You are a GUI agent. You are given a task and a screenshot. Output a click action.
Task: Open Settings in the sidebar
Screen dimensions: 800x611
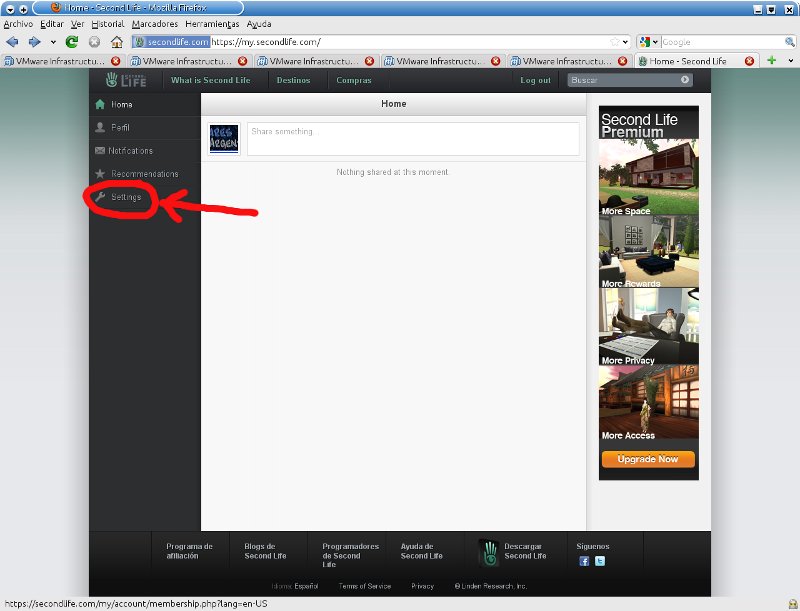coord(145,197)
